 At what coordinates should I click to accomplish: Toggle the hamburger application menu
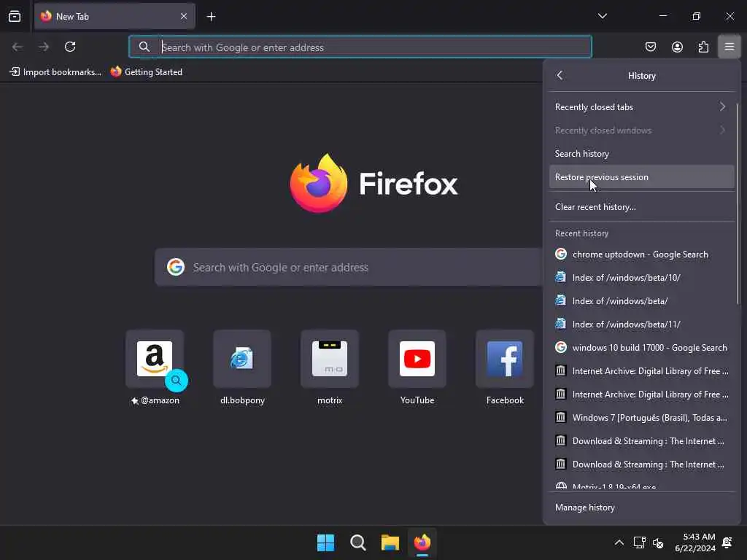729,47
